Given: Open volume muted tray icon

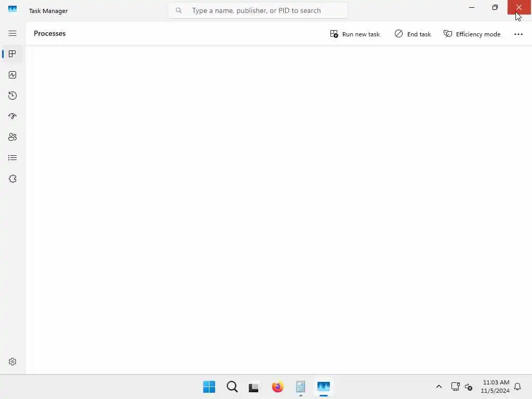Looking at the screenshot, I should point(469,387).
